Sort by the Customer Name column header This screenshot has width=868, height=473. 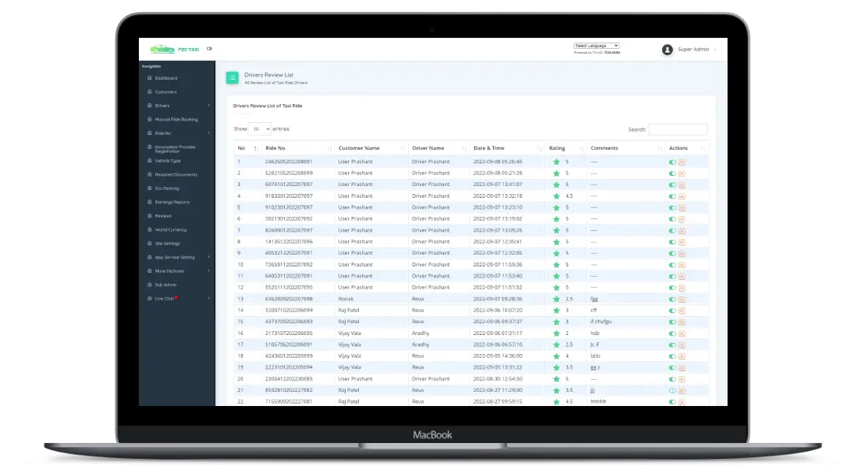[x=372, y=148]
